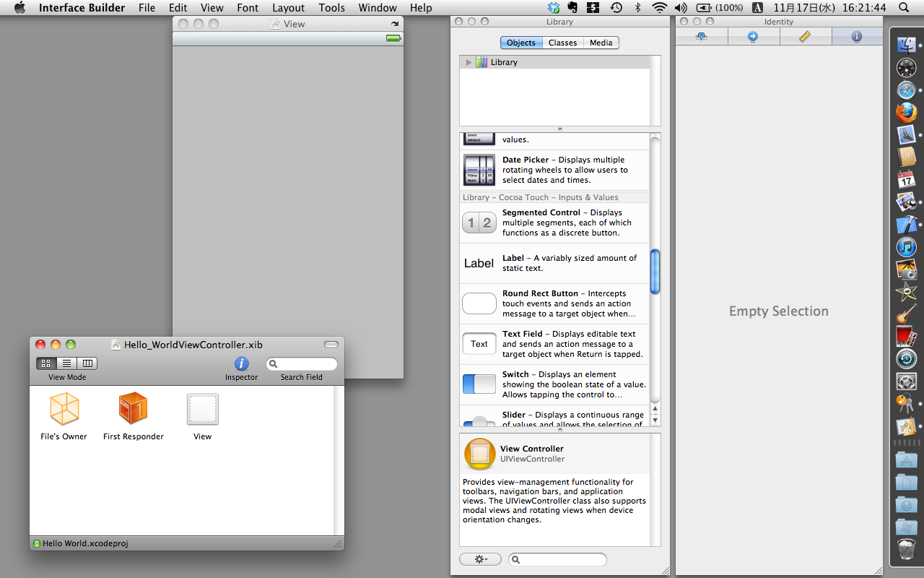Open the Attributes inspector tab
Viewport: 924px width, 578px height.
pos(701,36)
